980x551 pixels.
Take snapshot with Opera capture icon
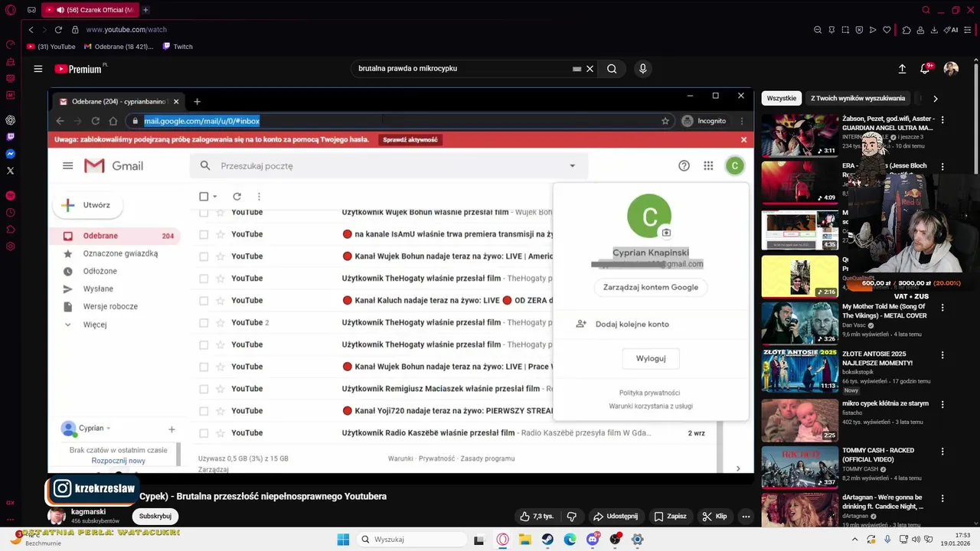click(x=845, y=30)
